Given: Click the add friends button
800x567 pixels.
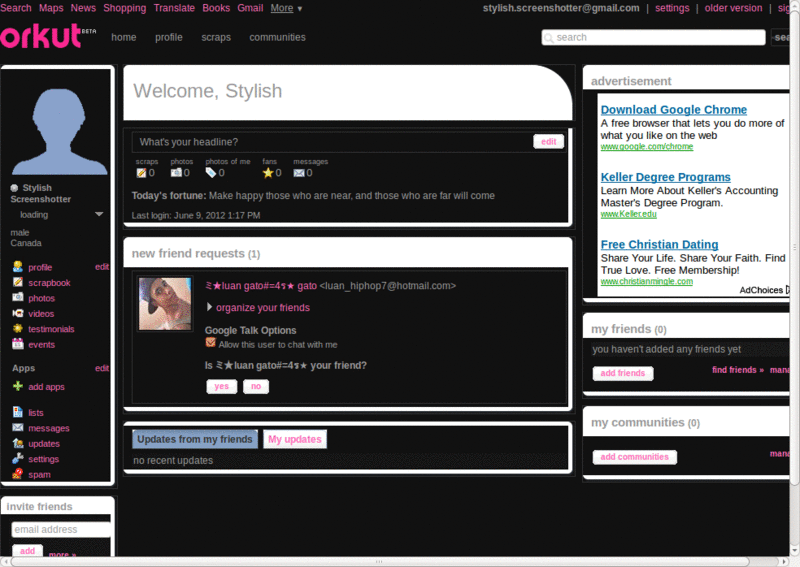Looking at the screenshot, I should coord(622,373).
